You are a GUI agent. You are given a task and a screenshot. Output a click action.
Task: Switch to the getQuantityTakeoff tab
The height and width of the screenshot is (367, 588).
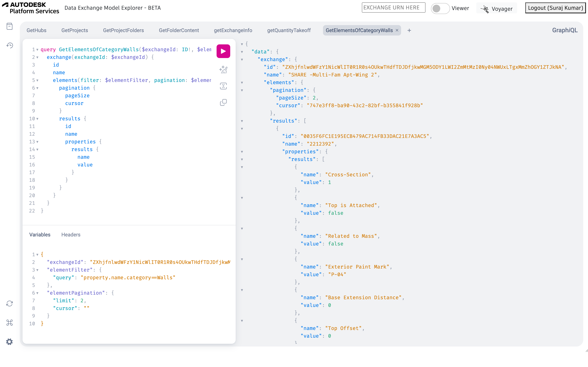click(x=289, y=30)
